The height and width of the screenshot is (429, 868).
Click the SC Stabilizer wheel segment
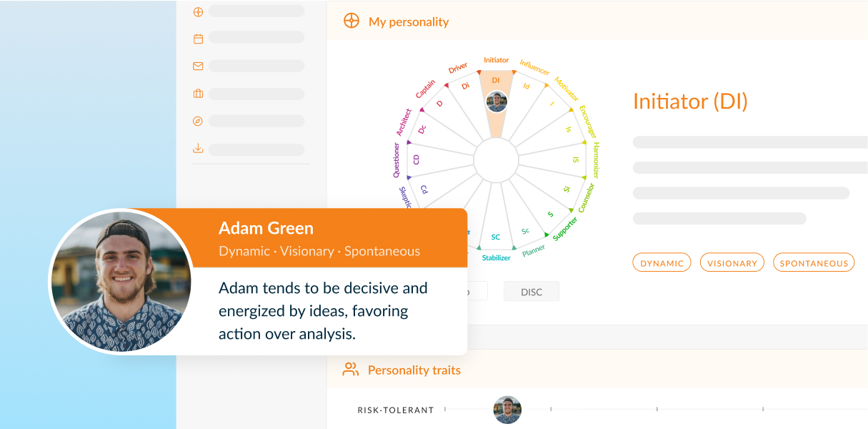pos(495,237)
